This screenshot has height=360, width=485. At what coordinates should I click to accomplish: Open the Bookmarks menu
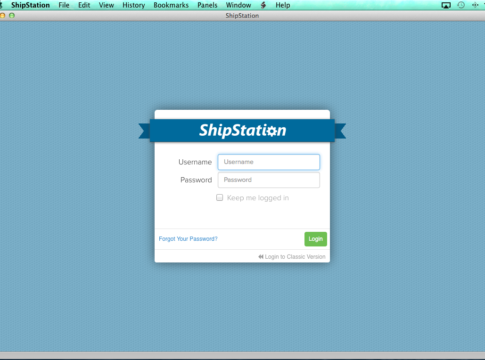171,5
